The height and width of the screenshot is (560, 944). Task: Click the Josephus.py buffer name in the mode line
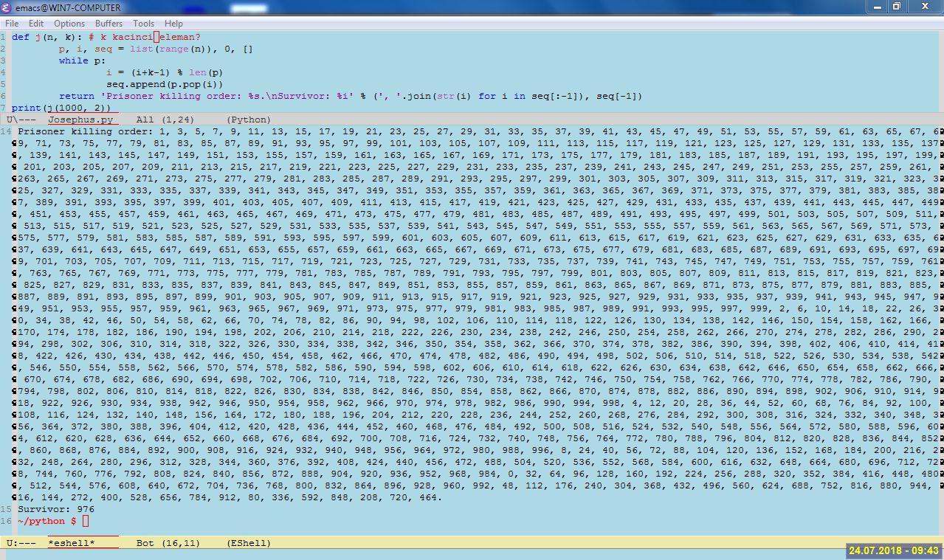[80, 119]
